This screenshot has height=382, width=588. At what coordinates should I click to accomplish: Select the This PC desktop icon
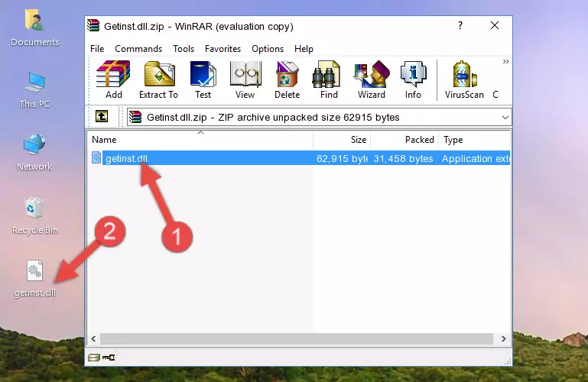click(x=34, y=90)
